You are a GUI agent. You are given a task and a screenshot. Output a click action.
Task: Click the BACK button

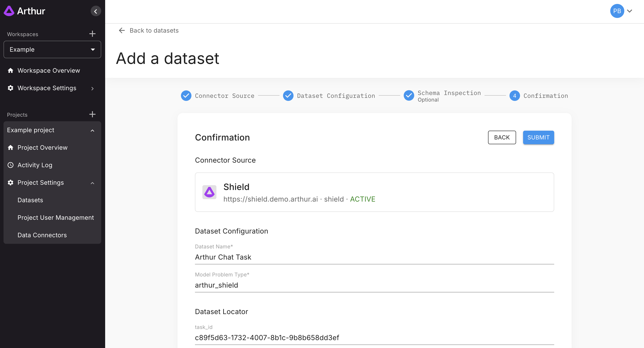[502, 137]
